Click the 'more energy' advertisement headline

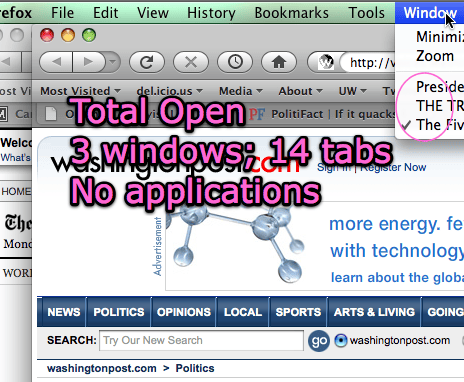396,224
